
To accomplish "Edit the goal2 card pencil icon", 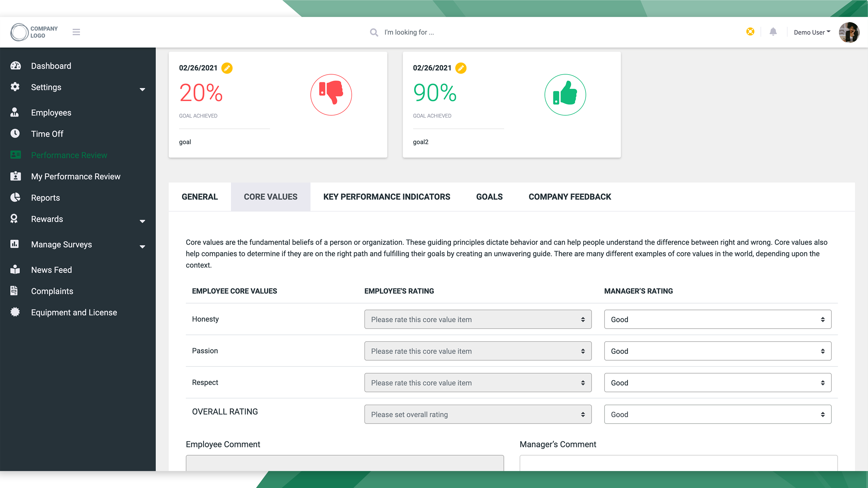I will [x=461, y=68].
